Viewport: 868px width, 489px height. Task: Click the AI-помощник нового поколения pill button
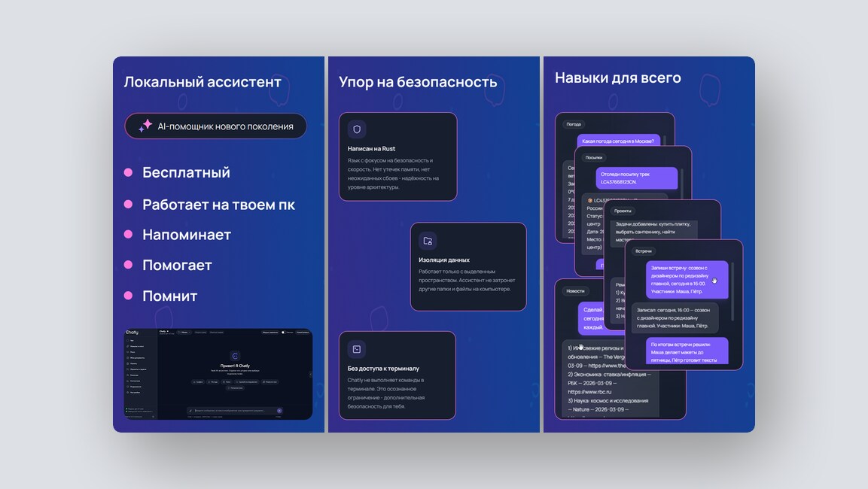[216, 126]
